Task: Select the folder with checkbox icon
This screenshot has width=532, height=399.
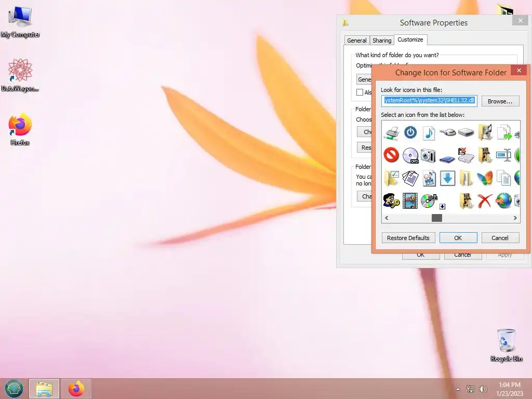Action: point(391,178)
